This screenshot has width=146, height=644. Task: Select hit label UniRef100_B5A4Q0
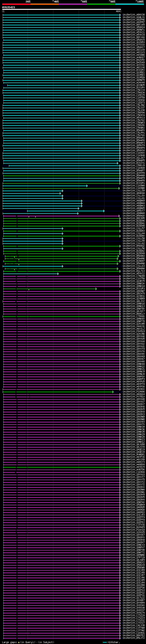click(134, 216)
